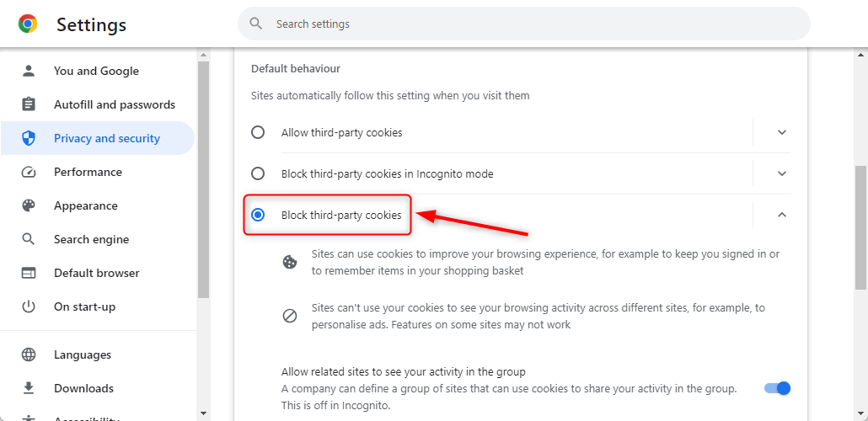This screenshot has height=421, width=868.
Task: Expand Block third-party cookies in Incognito chevron
Action: pos(782,173)
